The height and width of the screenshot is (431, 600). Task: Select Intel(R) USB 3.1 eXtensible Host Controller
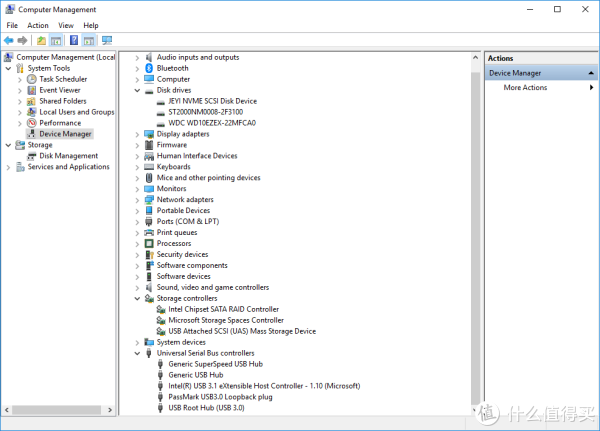point(264,386)
